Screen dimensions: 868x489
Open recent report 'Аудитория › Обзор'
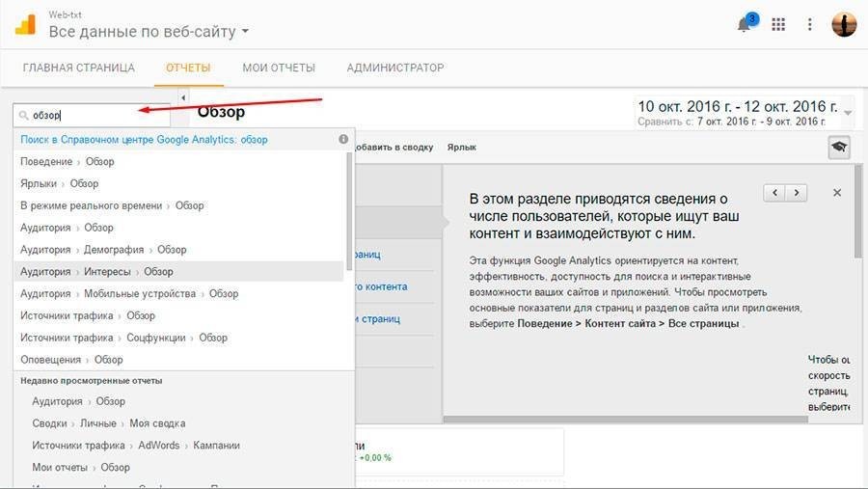point(79,401)
